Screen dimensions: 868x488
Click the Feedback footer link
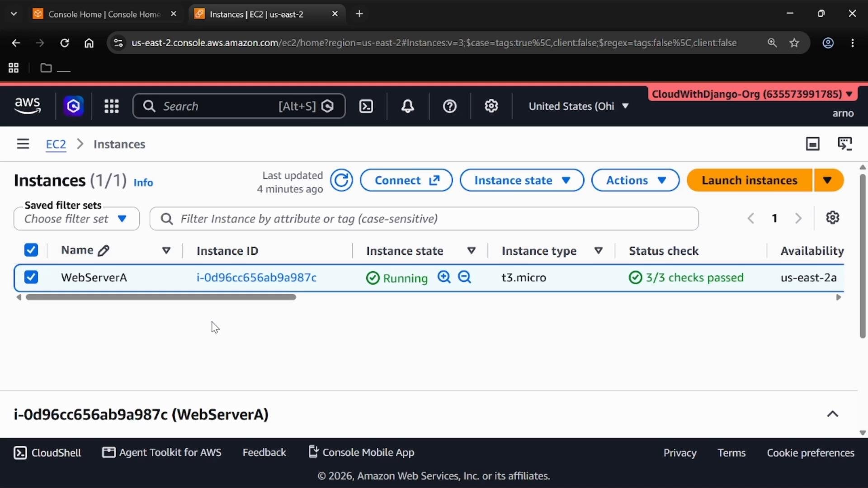pos(264,453)
